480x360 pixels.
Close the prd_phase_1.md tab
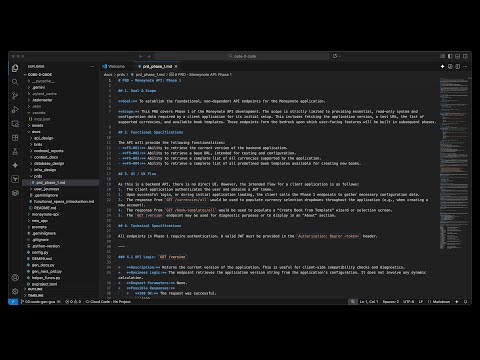click(x=176, y=67)
